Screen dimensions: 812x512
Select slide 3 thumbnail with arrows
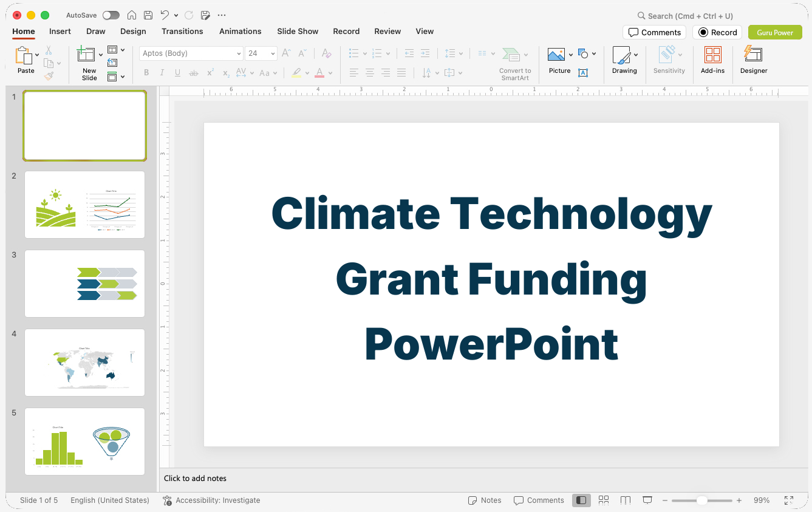point(85,284)
